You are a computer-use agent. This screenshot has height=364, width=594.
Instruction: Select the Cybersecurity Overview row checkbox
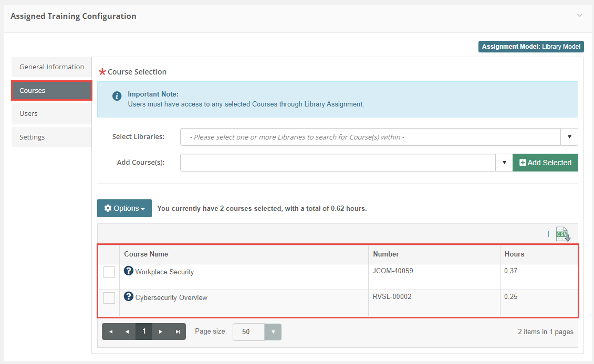pyautogui.click(x=109, y=298)
